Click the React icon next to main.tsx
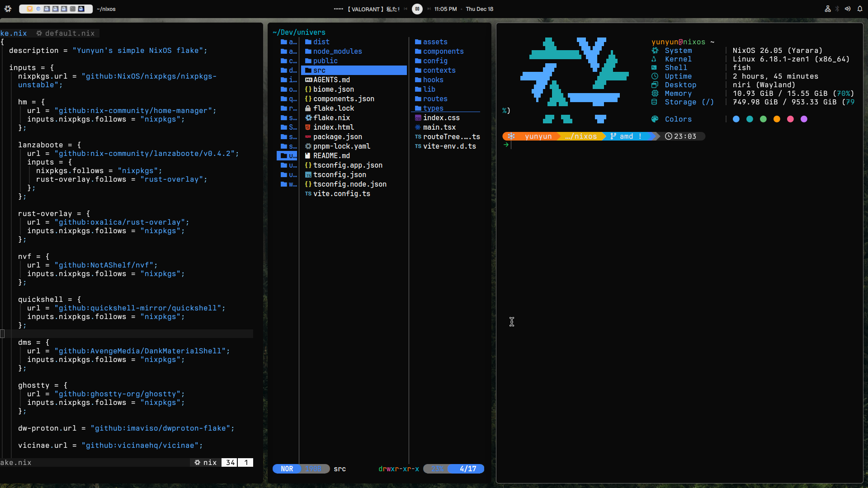868x488 pixels. 417,127
